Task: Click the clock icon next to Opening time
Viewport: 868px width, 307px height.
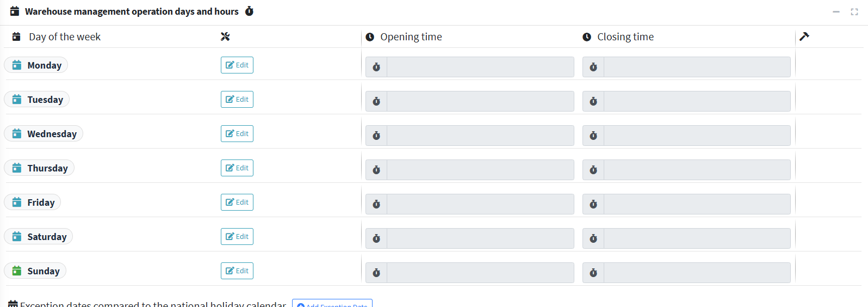Action: [x=370, y=37]
